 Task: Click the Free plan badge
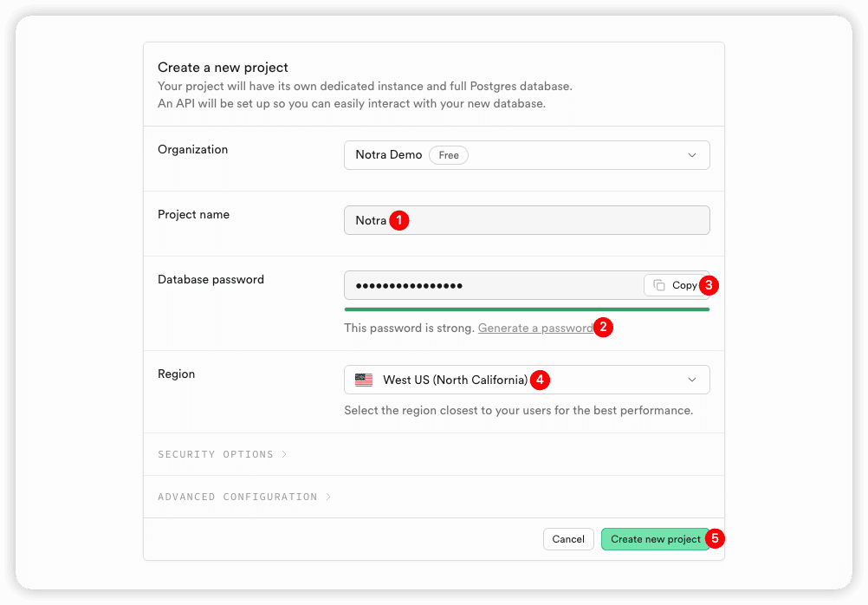point(449,155)
